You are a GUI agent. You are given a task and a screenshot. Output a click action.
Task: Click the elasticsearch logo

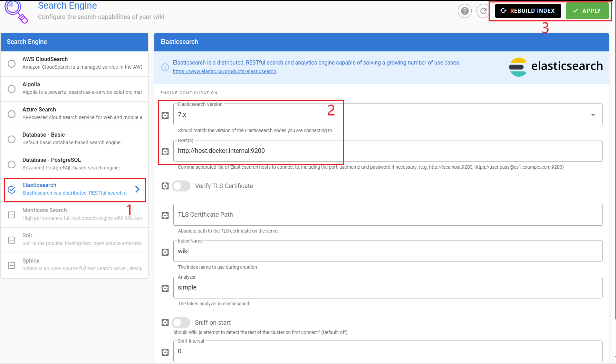coord(556,66)
